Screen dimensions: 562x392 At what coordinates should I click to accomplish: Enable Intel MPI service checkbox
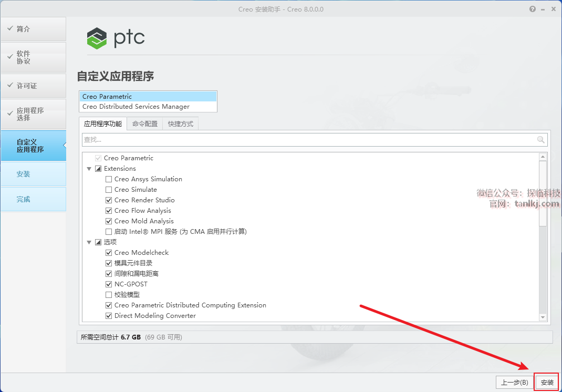[109, 232]
